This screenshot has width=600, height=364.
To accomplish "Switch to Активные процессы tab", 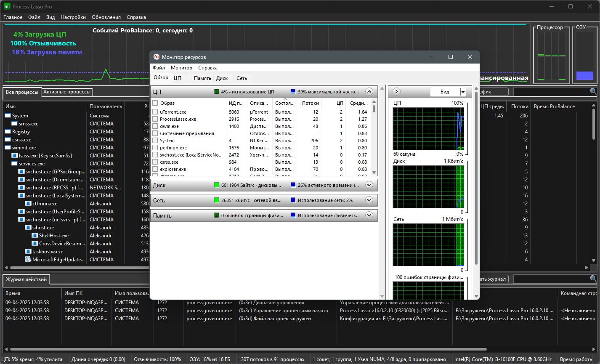I will click(67, 92).
